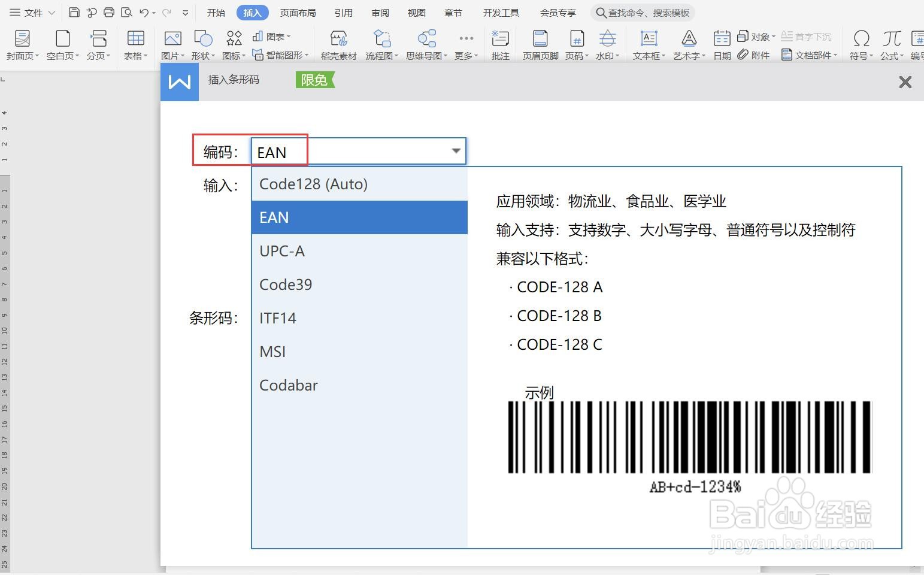
Task: Switch to the Page Layout (页面布局) tab
Action: click(298, 13)
